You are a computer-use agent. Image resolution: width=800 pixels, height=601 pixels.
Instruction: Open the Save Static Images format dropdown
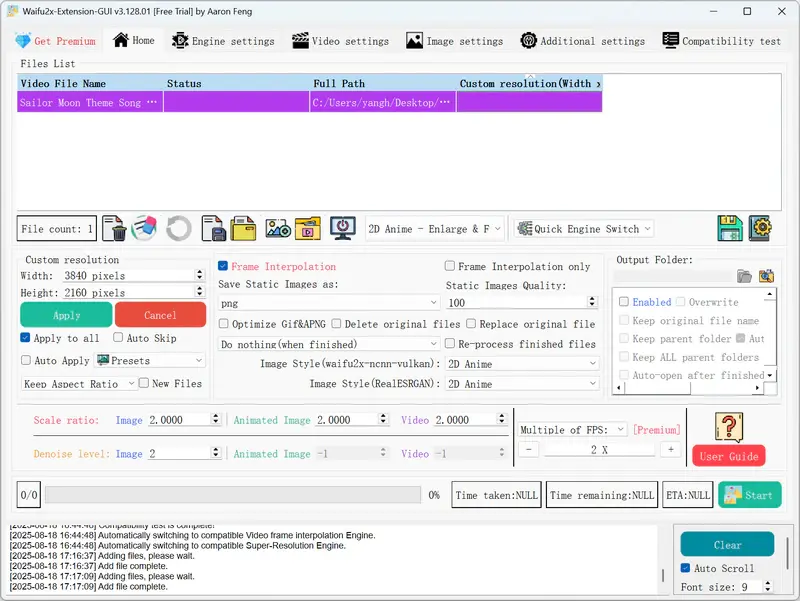(x=328, y=303)
